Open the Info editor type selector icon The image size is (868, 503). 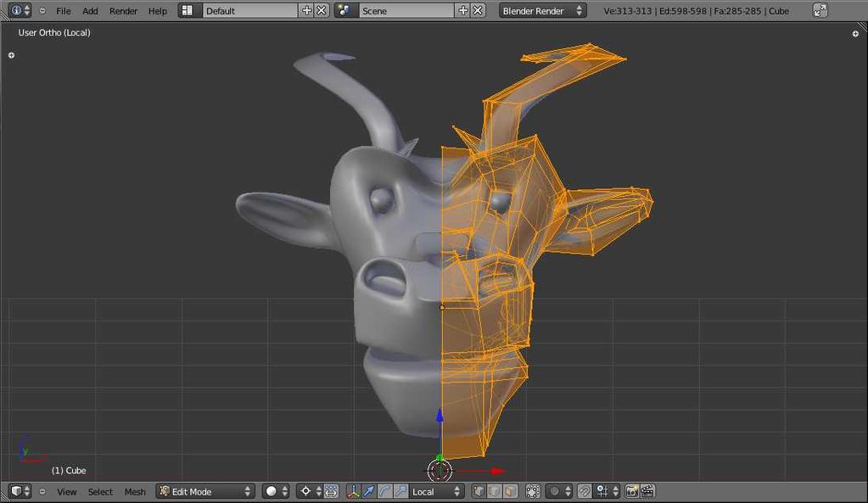20,10
